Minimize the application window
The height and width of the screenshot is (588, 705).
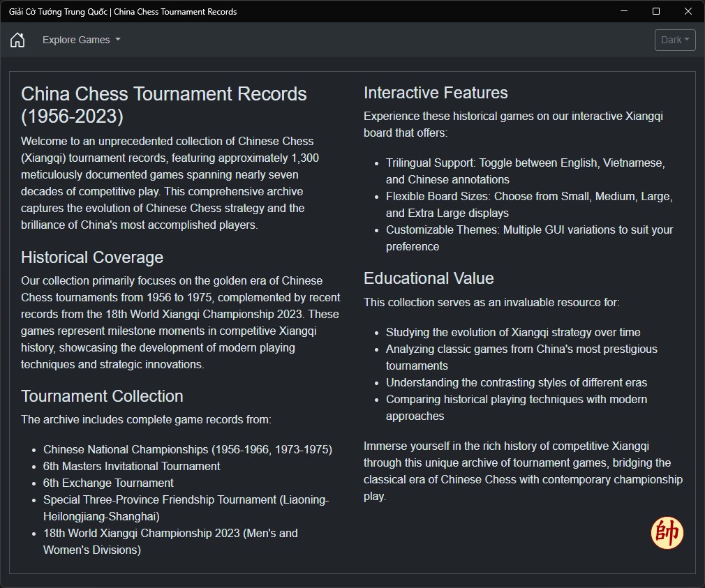(x=624, y=11)
